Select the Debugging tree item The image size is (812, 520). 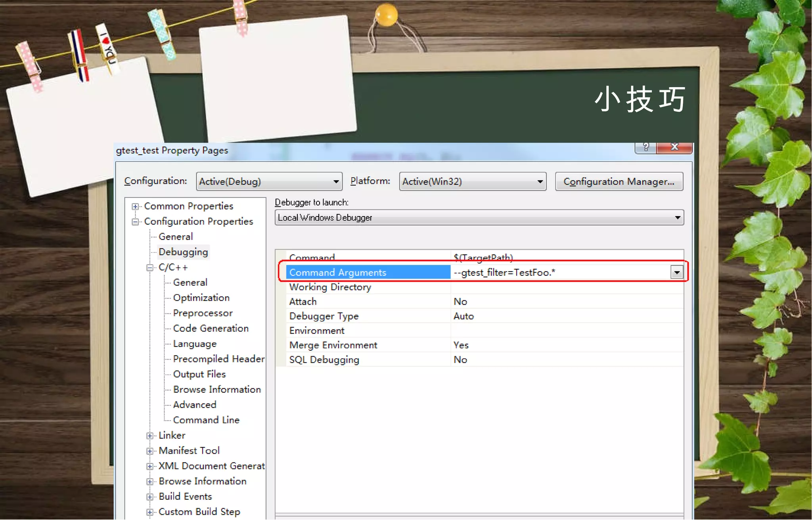183,252
